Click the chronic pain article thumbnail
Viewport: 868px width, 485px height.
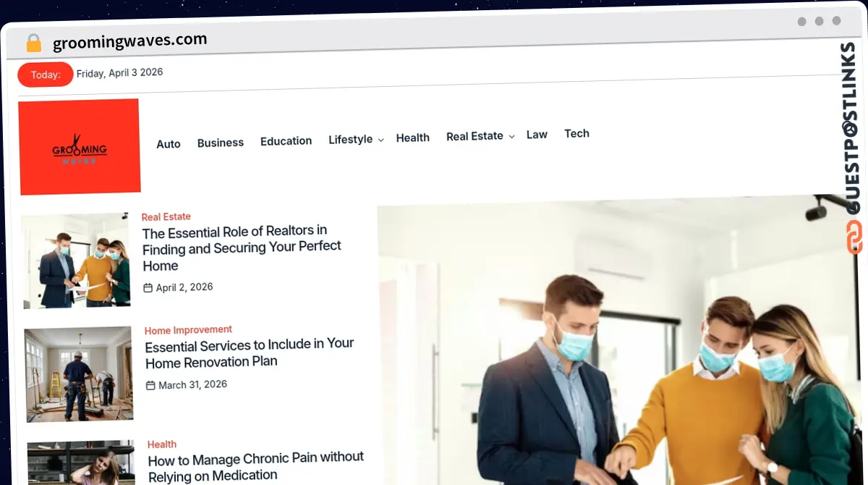click(82, 463)
